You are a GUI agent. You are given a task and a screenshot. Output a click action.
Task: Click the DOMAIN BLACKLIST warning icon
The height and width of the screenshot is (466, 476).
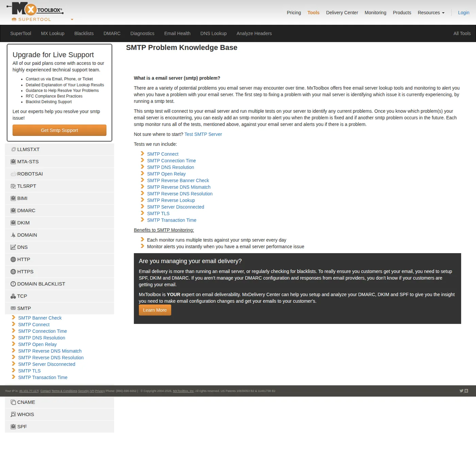coord(13,284)
